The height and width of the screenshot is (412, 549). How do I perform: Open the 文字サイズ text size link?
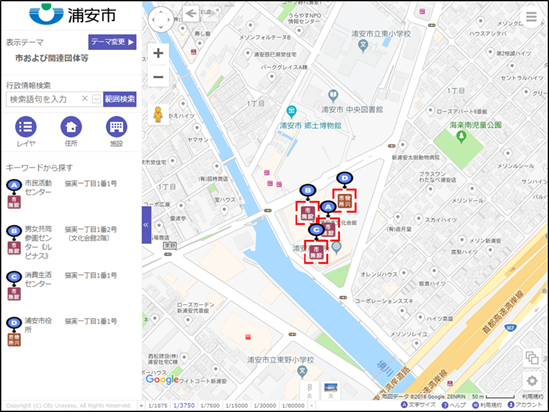coord(418,405)
